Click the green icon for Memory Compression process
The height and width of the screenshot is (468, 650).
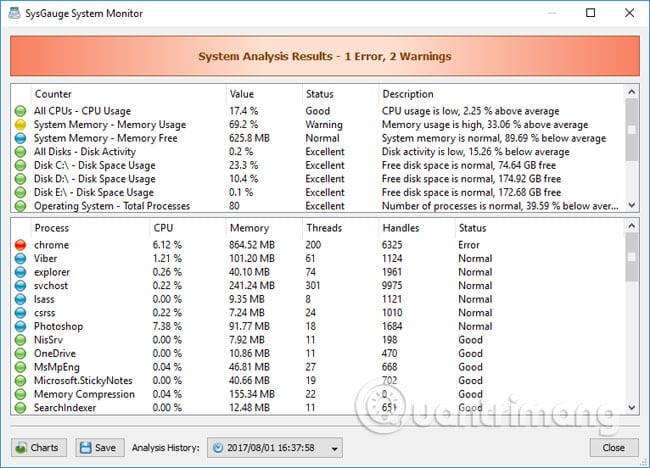[20, 394]
